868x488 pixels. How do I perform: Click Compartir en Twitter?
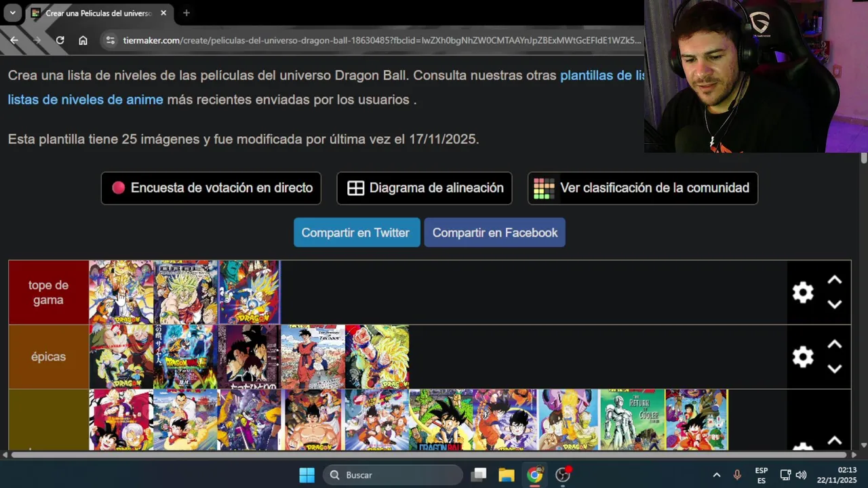pos(357,232)
